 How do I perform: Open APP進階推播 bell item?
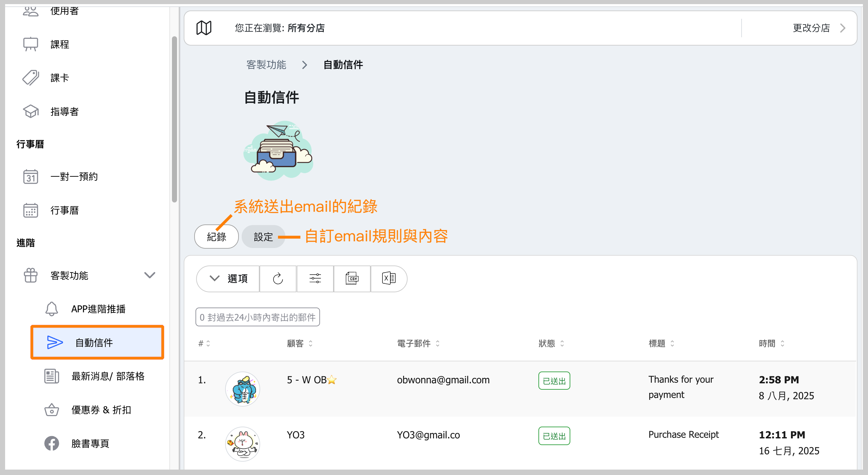pos(98,309)
